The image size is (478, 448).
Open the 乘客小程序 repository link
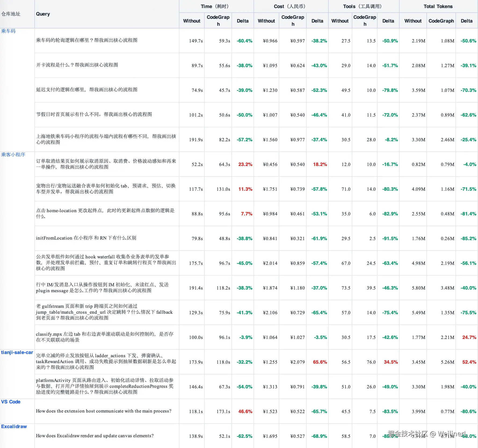point(13,155)
